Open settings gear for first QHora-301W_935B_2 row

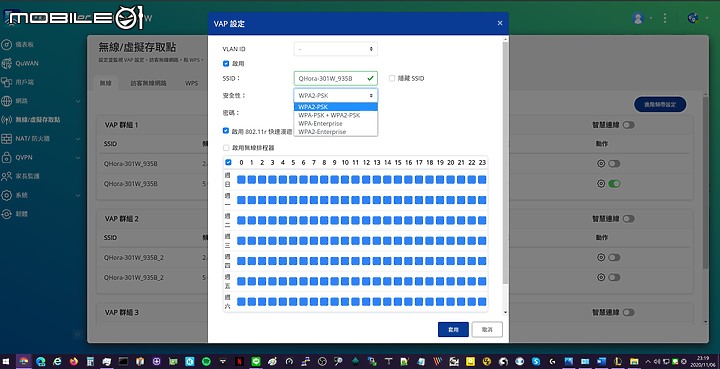(x=601, y=257)
